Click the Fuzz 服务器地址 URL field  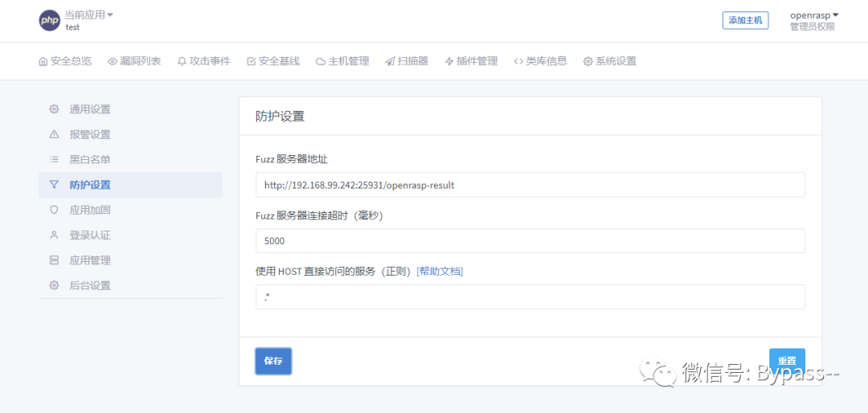[530, 185]
